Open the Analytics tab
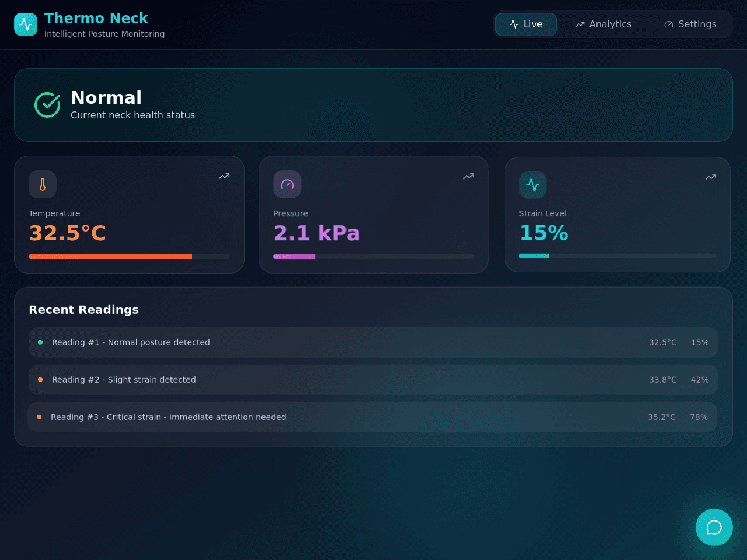This screenshot has height=560, width=747. tap(603, 24)
